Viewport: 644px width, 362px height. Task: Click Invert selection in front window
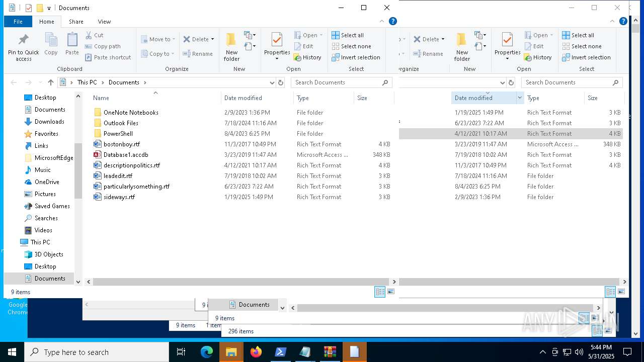[356, 57]
